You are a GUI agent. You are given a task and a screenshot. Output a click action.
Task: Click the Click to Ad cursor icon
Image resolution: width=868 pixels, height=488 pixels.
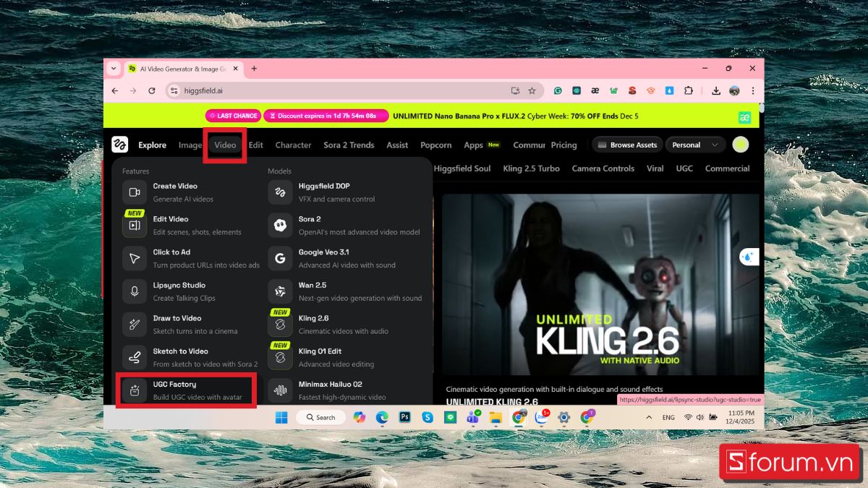point(135,258)
